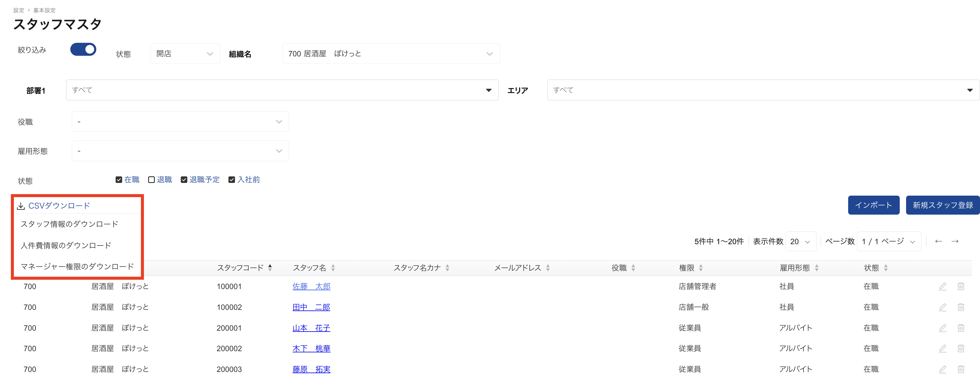This screenshot has width=980, height=381.
Task: Open the 組織名 dropdown 700 居酒屋 ぽけっと
Action: pyautogui.click(x=391, y=54)
